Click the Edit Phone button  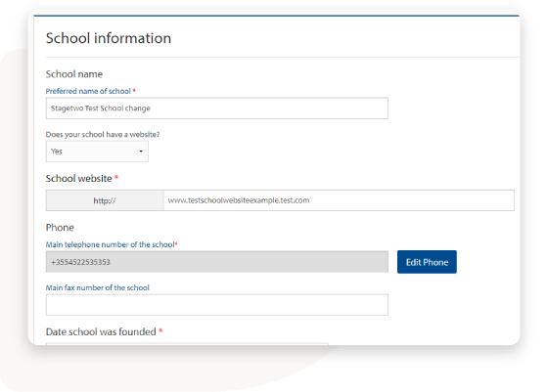427,262
